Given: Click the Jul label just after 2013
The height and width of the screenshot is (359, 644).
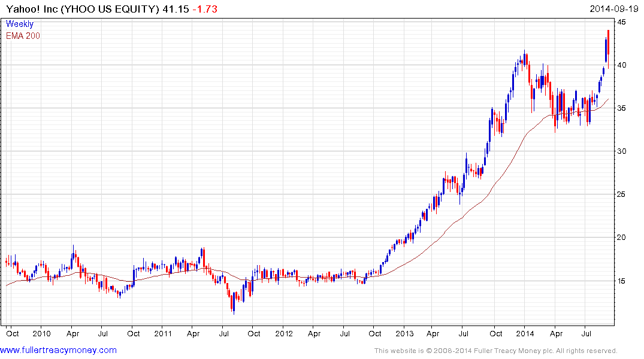Looking at the screenshot, I should pyautogui.click(x=463, y=333).
